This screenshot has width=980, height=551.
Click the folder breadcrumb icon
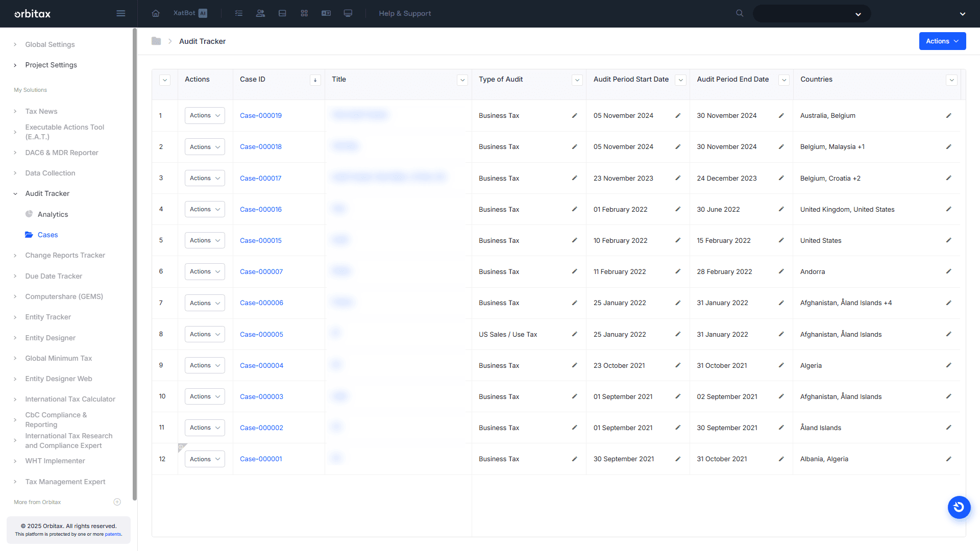click(x=156, y=41)
